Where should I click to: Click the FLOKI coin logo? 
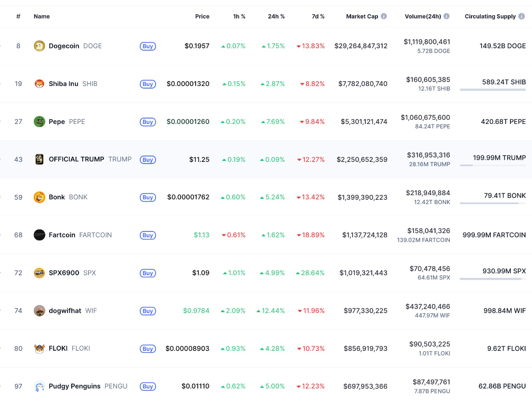[x=40, y=349]
